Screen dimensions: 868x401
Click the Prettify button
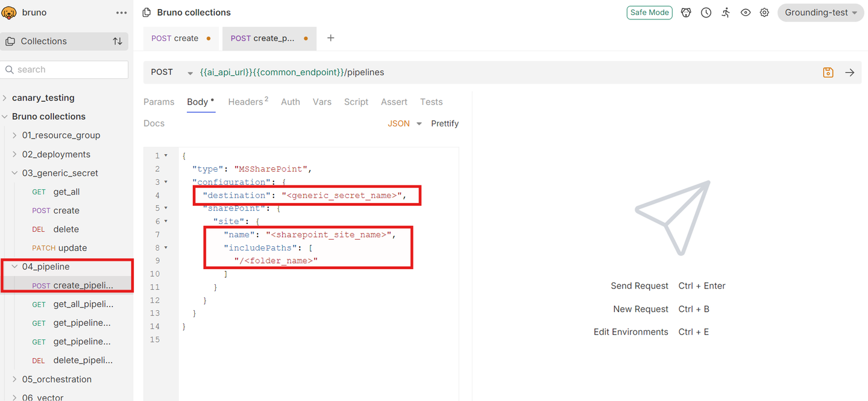445,123
